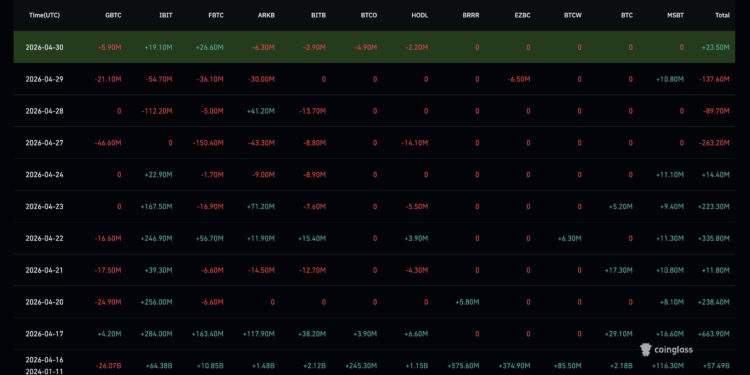The width and height of the screenshot is (750, 375).
Task: Click the -89.70M total value
Action: click(x=716, y=111)
